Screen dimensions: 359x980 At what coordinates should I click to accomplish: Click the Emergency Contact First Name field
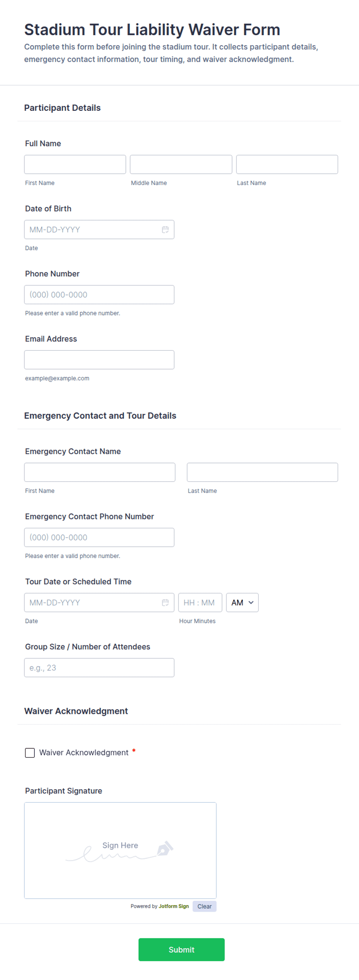point(100,472)
